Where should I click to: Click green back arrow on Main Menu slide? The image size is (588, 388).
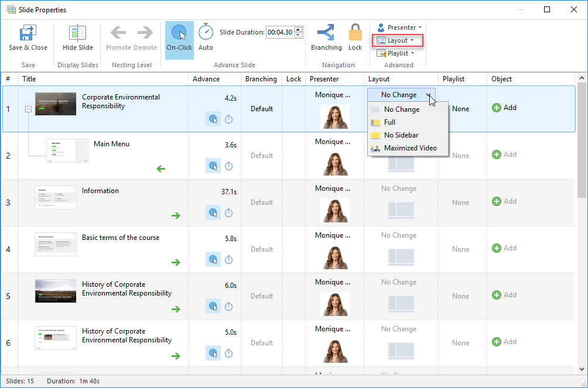click(x=161, y=169)
